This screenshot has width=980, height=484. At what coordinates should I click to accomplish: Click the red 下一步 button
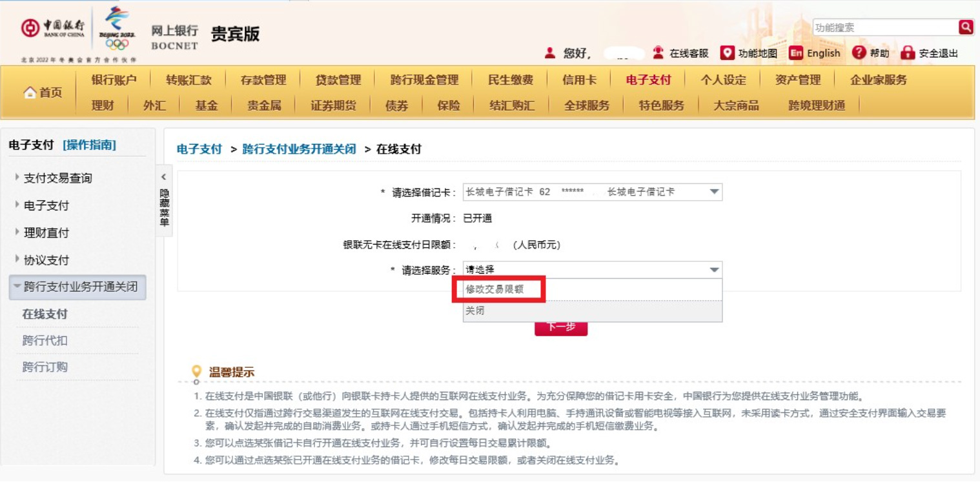(x=561, y=328)
